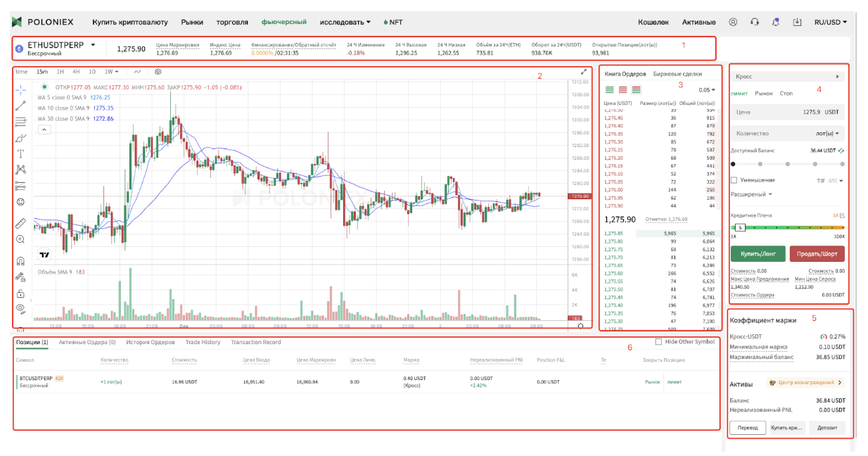This screenshot has width=868, height=456.
Task: Open the Рынки menu
Action: [192, 22]
